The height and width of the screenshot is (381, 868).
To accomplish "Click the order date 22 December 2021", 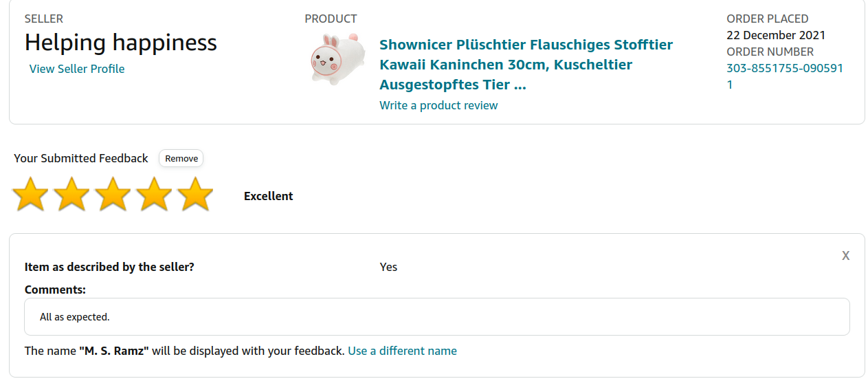I will pyautogui.click(x=776, y=35).
